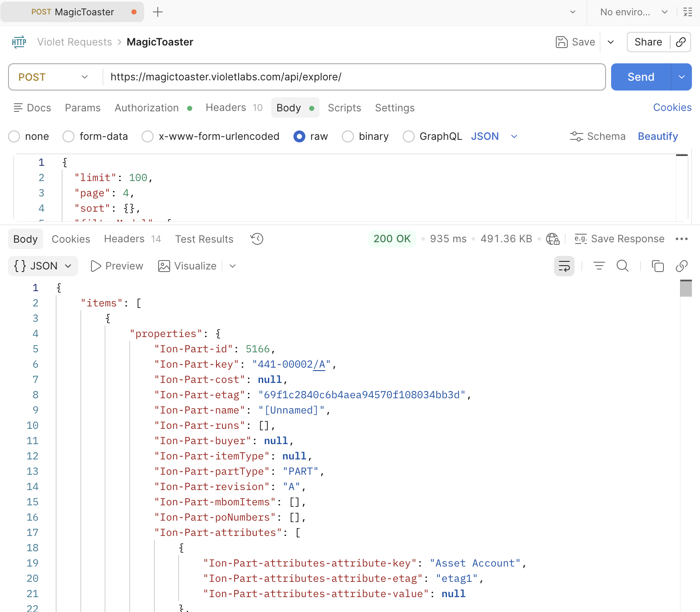Select the form-data body option
The width and height of the screenshot is (700, 612).
[68, 136]
